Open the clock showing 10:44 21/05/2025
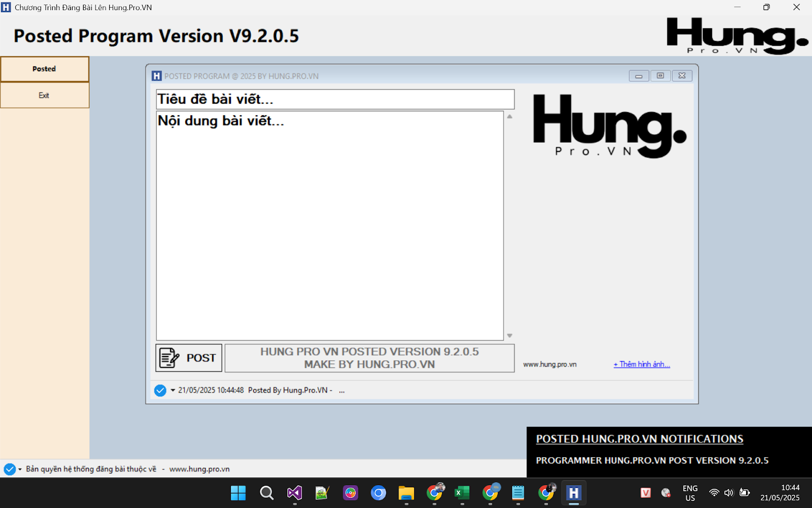Screen dimensions: 812x508 (780, 493)
